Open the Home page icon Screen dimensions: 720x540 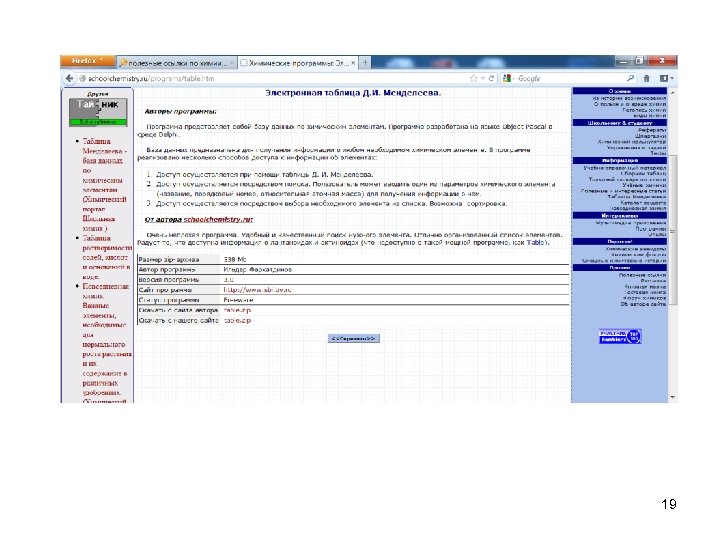(x=647, y=79)
